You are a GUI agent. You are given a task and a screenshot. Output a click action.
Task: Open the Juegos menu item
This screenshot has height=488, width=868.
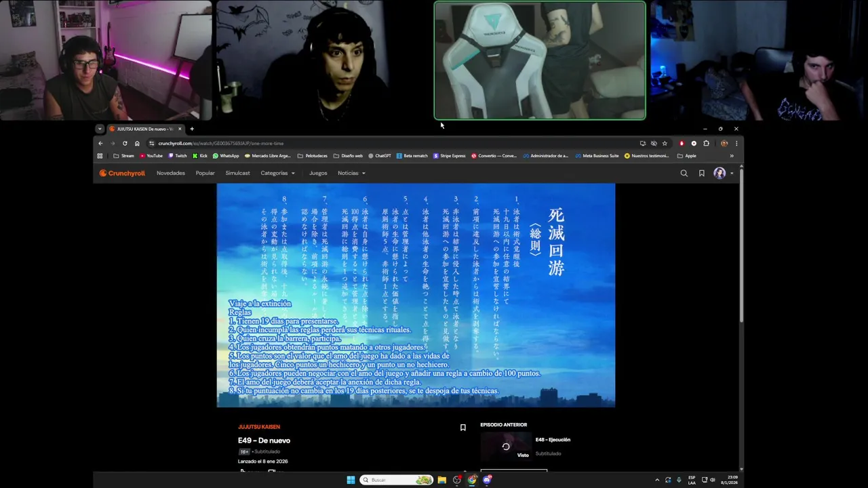point(318,174)
